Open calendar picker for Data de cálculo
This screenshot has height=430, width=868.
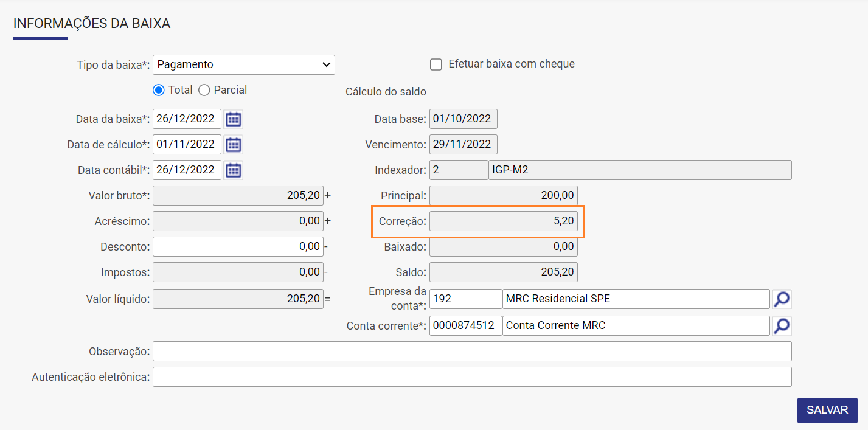(234, 145)
